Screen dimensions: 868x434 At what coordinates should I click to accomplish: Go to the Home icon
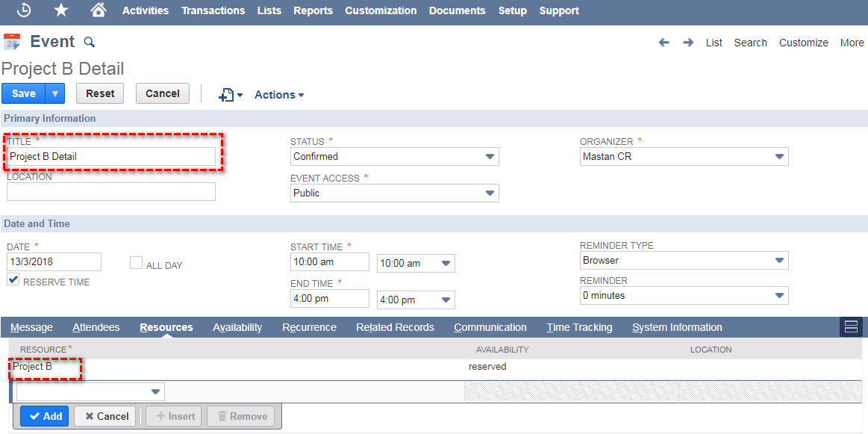point(99,10)
